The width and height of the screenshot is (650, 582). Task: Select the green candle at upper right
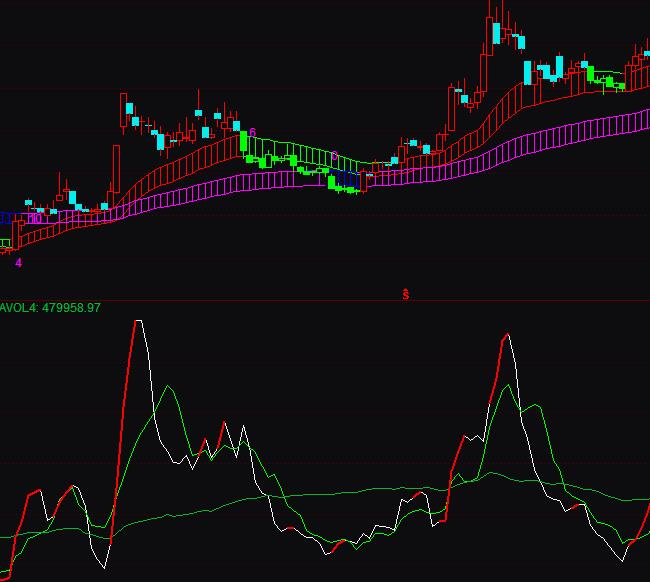608,82
